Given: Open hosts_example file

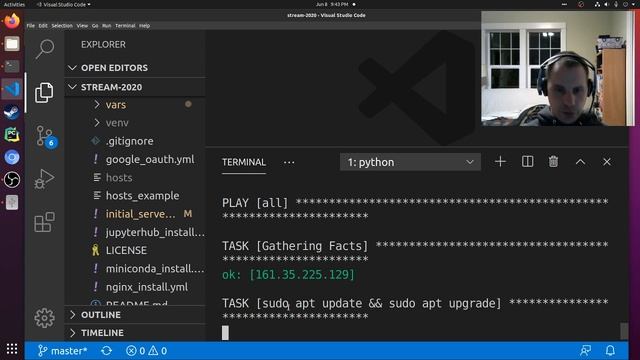Looking at the screenshot, I should 135,196.
